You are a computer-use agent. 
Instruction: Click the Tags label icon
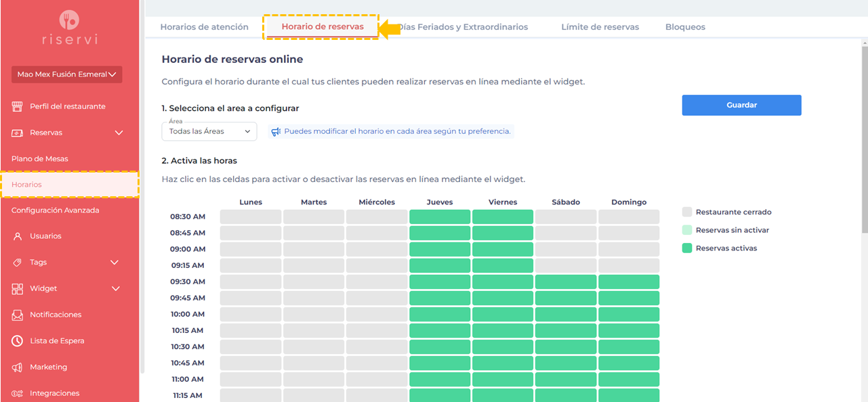18,263
